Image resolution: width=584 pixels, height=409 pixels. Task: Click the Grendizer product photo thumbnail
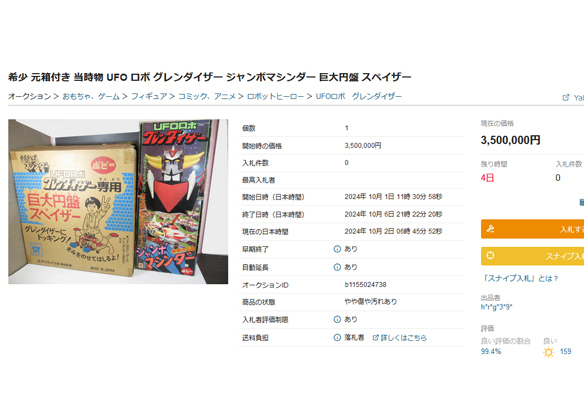coord(118,202)
